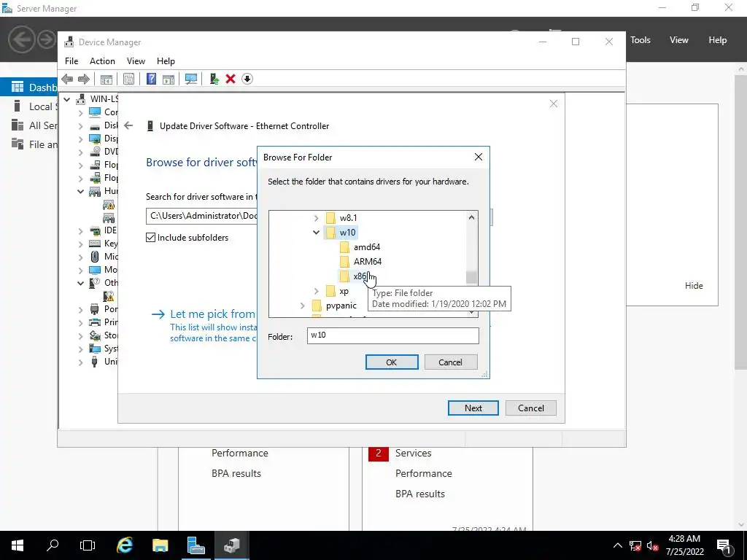The height and width of the screenshot is (560, 747).
Task: Toggle the Show/Hide Action Pane toolbar icon
Action: pos(169,79)
